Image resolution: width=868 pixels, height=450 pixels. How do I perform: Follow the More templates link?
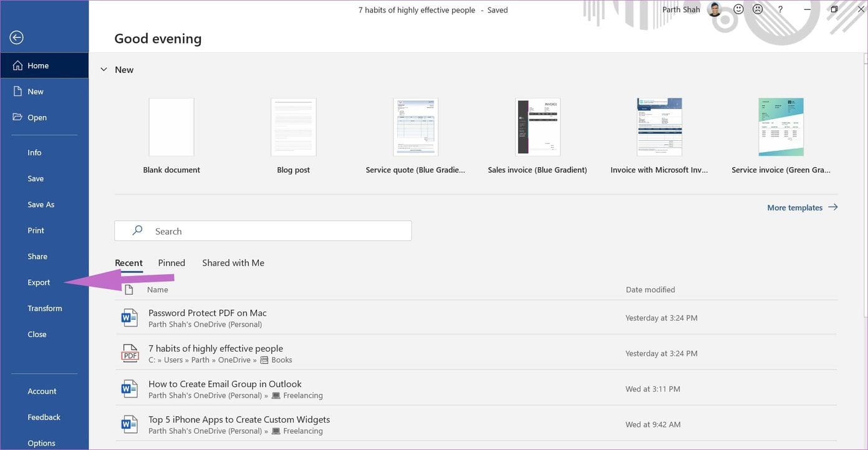[803, 208]
